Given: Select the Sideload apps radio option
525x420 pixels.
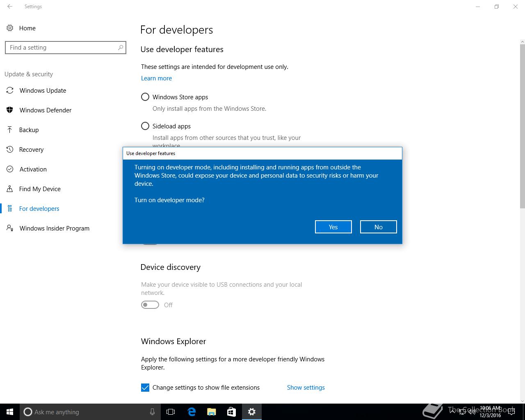Looking at the screenshot, I should pos(145,126).
